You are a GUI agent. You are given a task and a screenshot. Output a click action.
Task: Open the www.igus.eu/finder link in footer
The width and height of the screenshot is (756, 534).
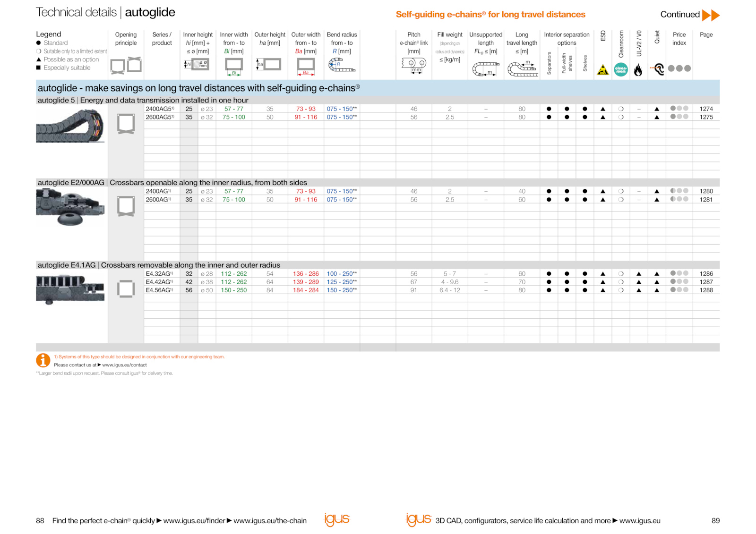point(194,521)
